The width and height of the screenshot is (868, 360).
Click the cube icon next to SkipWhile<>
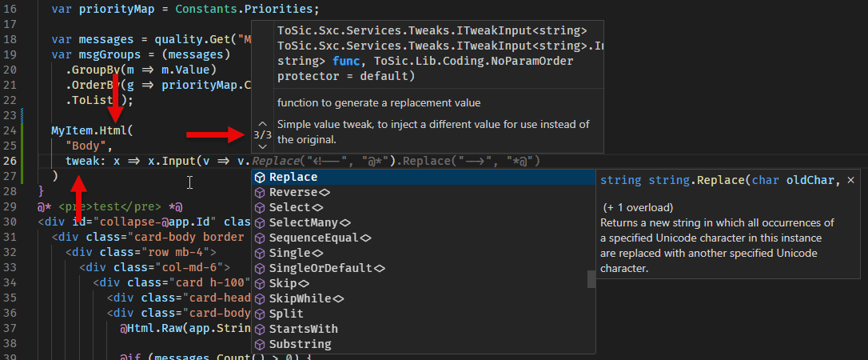click(260, 299)
